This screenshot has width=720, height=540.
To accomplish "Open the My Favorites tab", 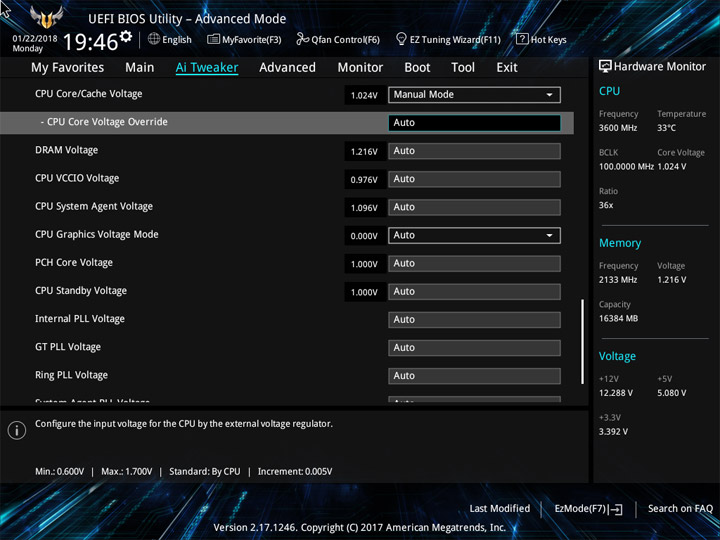I will pos(68,68).
